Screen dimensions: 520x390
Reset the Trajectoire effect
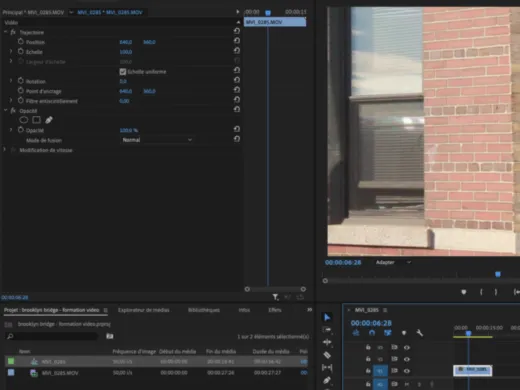coord(237,31)
